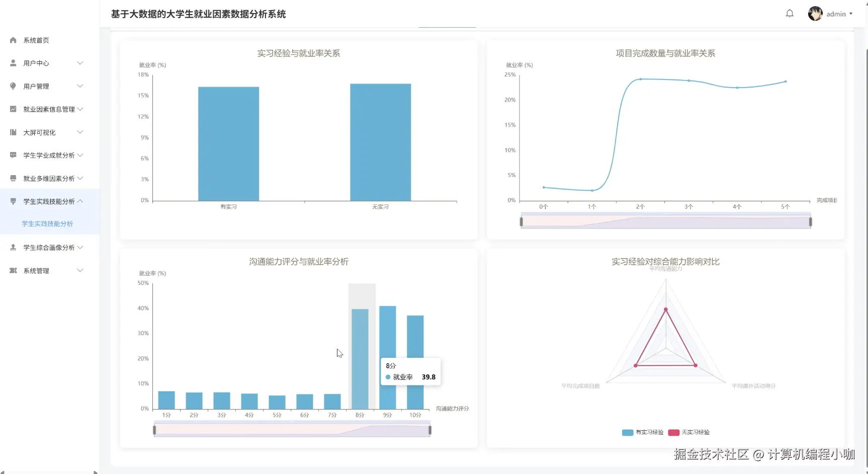Click the chart icon beside 就业因素信息管理
868x474 pixels.
pyautogui.click(x=13, y=109)
